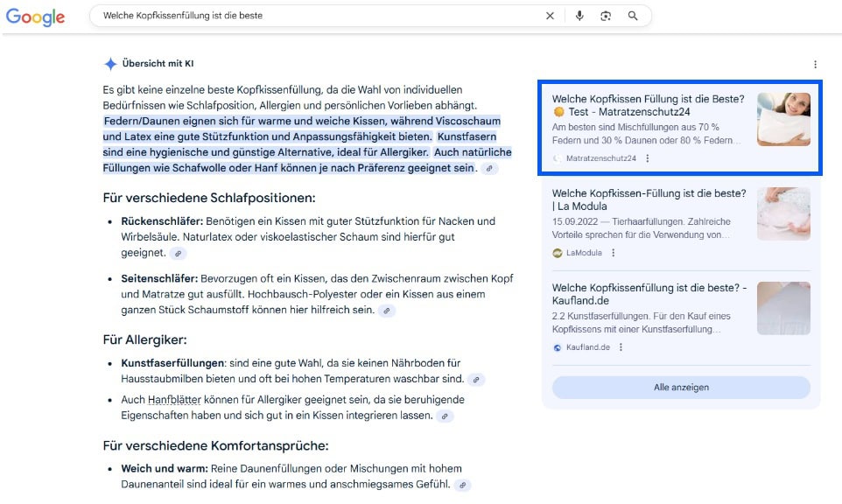Click heading 'Für verschiedene Schlafpositionen:'
This screenshot has width=842, height=504.
coord(209,198)
